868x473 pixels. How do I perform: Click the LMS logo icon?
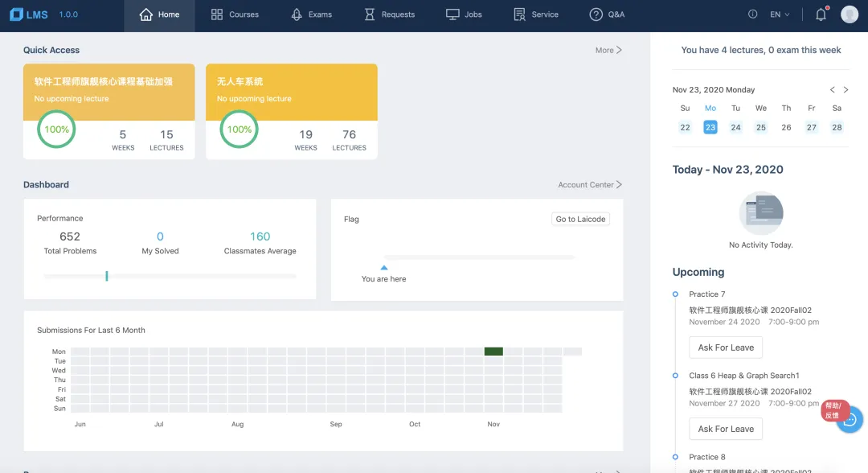(x=17, y=14)
